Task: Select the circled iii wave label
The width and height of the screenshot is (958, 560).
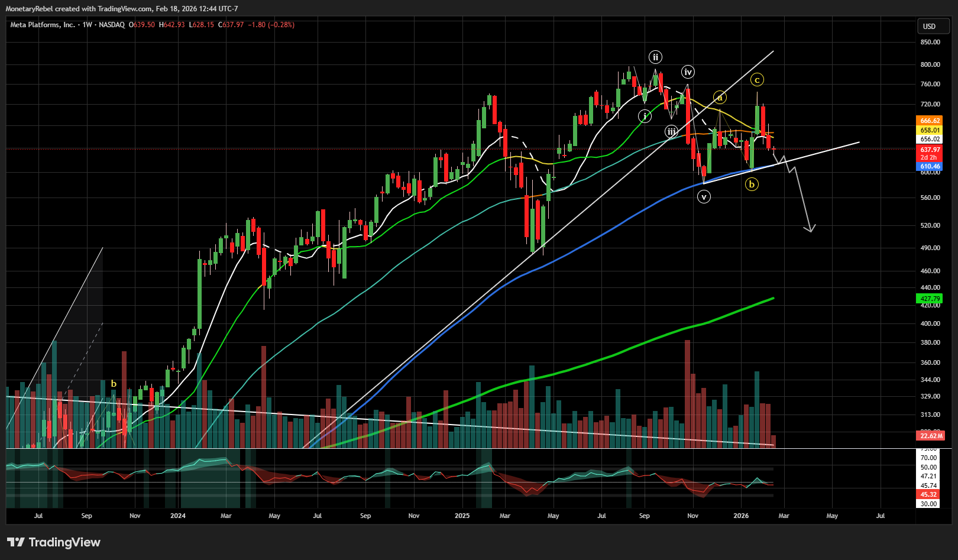Action: (x=671, y=131)
